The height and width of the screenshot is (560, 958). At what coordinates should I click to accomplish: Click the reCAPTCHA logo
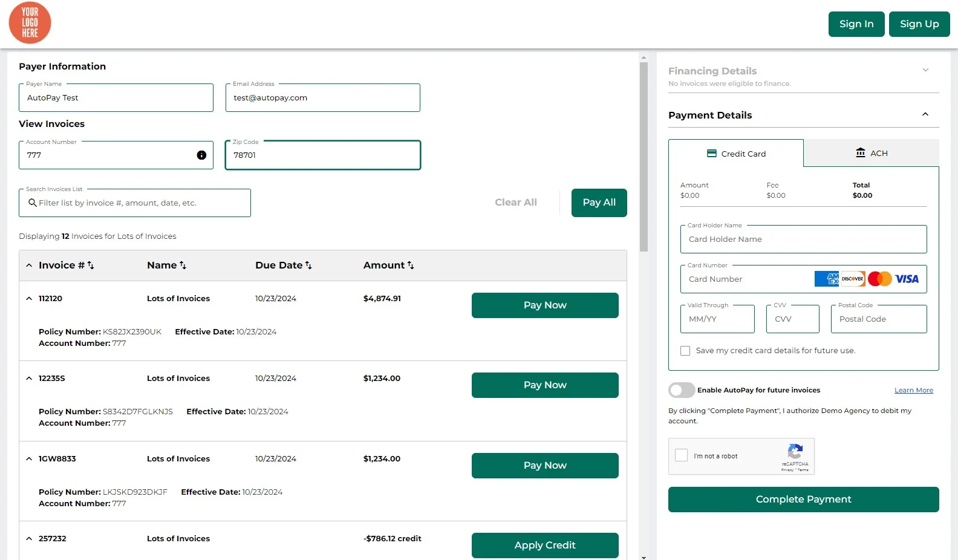point(795,451)
